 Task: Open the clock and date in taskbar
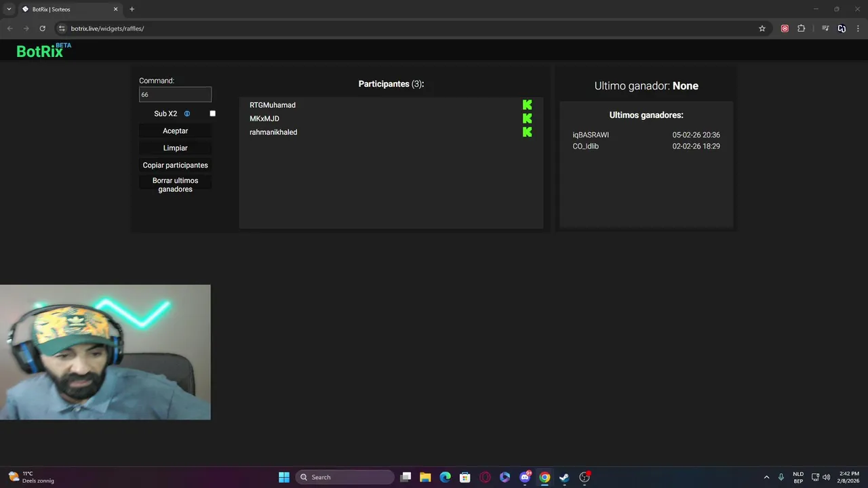[849, 477]
